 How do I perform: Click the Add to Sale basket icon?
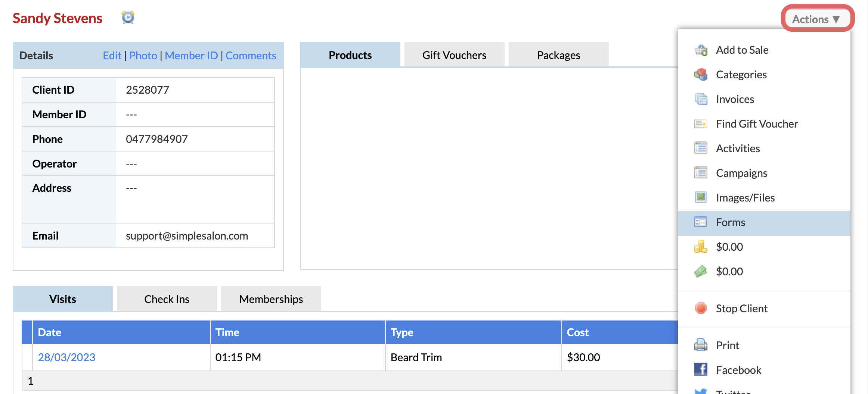[x=701, y=50]
